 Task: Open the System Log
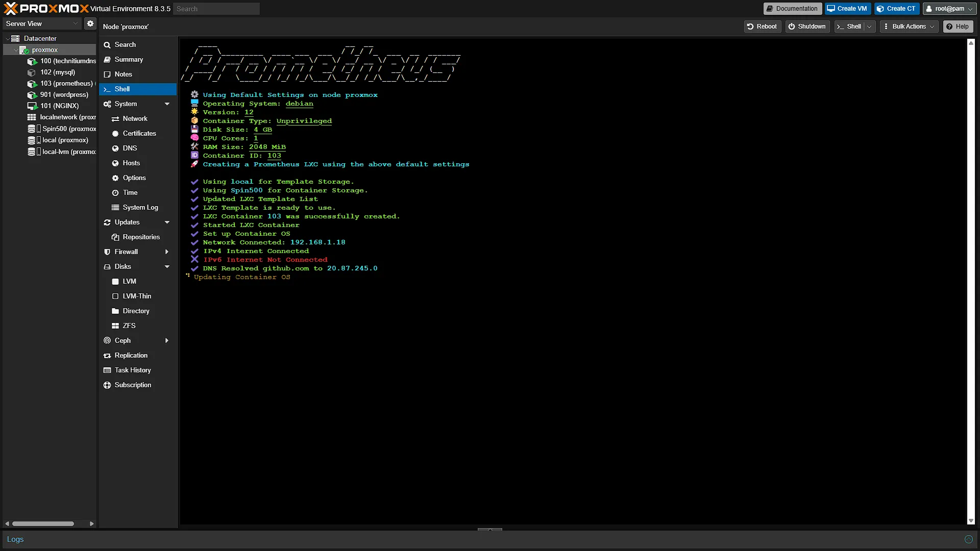point(138,208)
